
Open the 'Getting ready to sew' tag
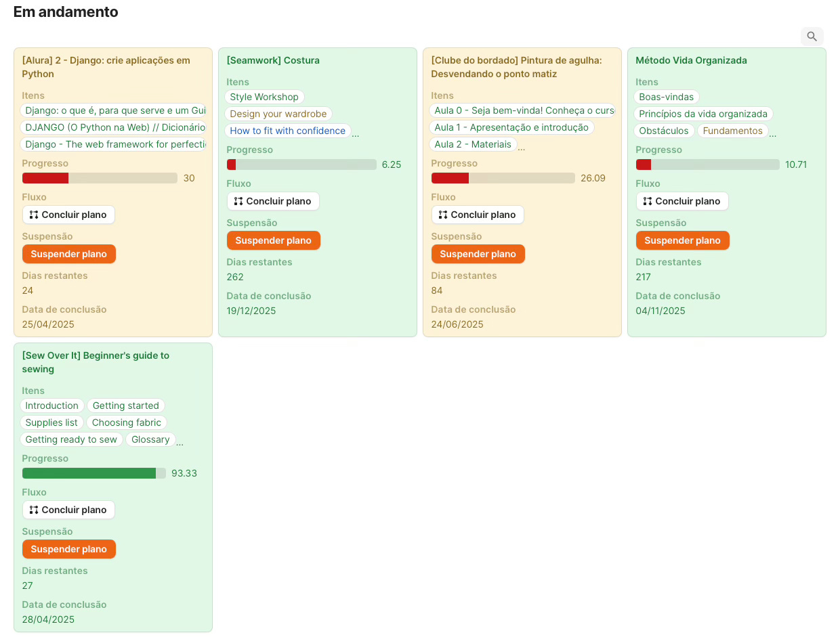[x=71, y=439]
